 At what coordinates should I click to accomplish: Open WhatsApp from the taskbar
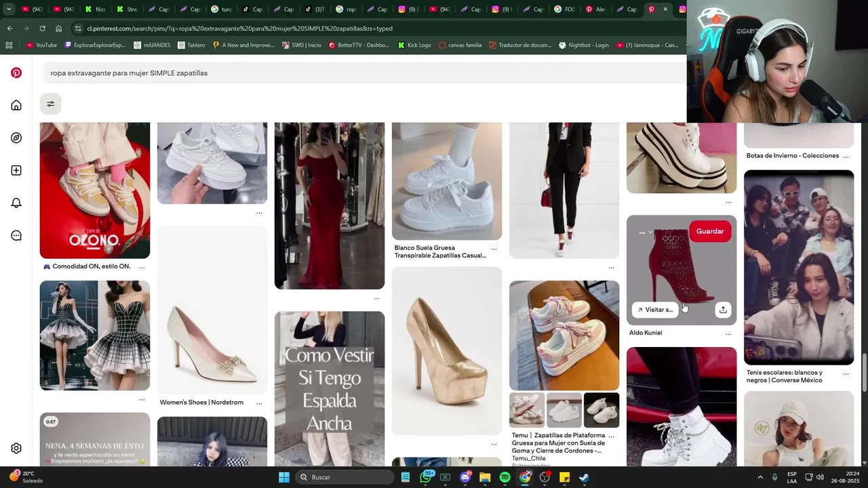[426, 477]
